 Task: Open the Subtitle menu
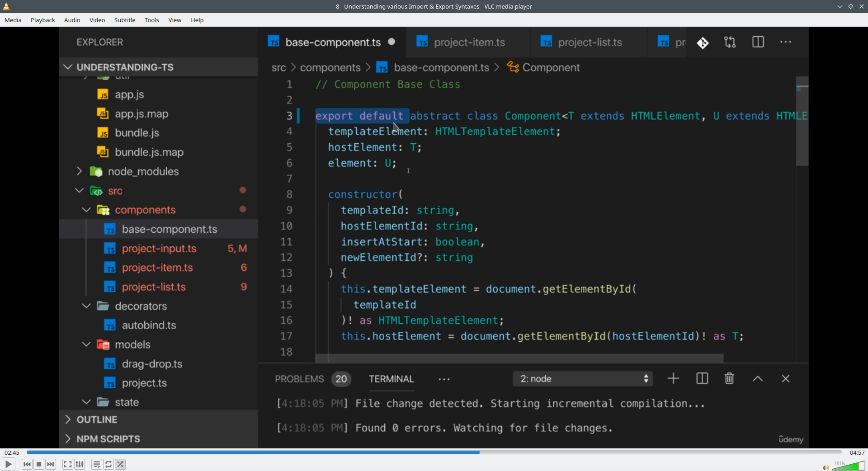click(125, 20)
